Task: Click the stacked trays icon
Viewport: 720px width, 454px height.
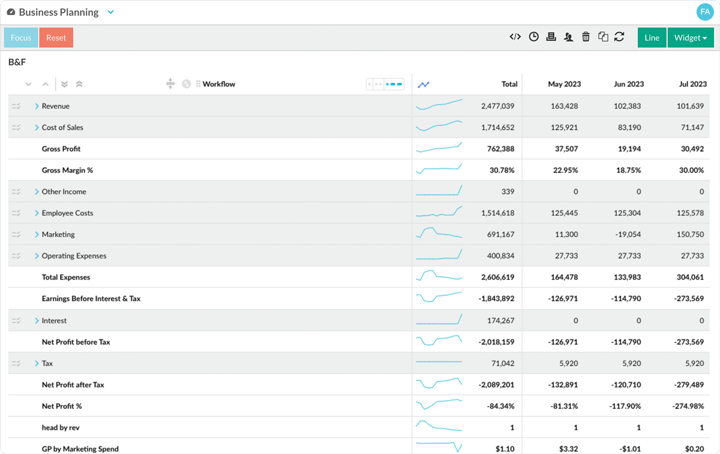Action: pos(551,37)
